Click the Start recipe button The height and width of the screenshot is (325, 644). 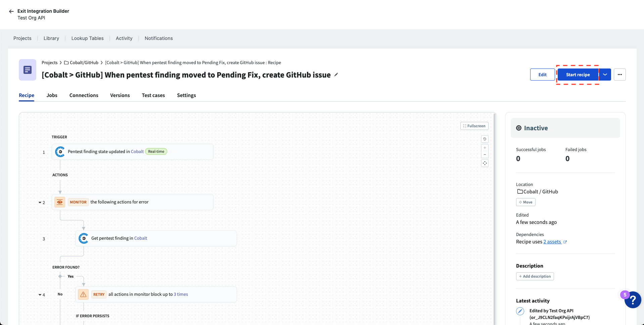(x=578, y=75)
